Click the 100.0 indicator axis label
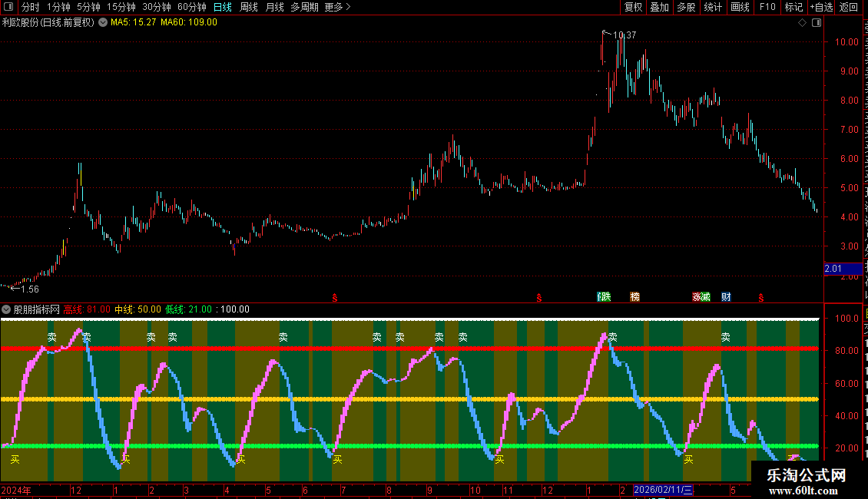The width and height of the screenshot is (868, 499). [x=846, y=318]
